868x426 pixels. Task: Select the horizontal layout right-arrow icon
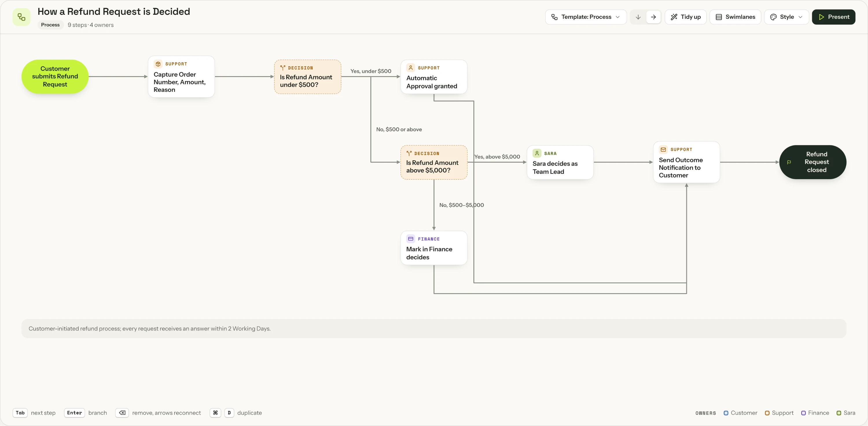tap(653, 17)
